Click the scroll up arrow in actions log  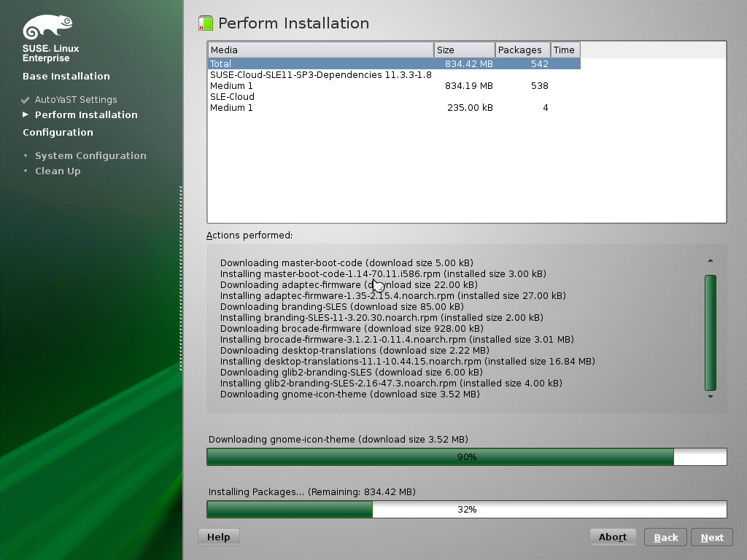(x=711, y=260)
